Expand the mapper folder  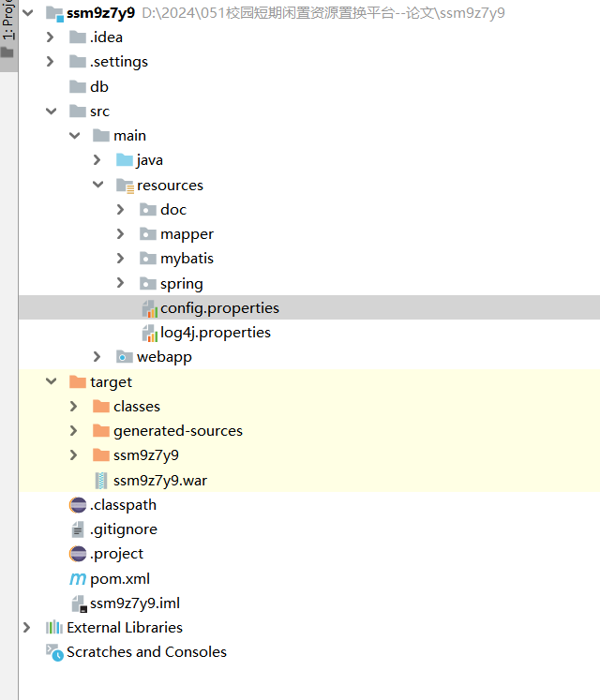(121, 234)
